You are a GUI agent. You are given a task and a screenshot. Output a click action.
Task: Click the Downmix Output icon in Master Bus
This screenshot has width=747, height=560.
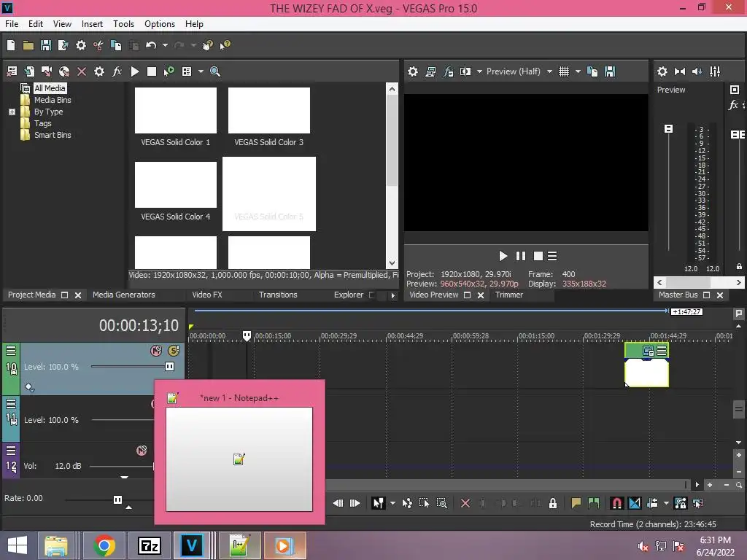pos(680,71)
